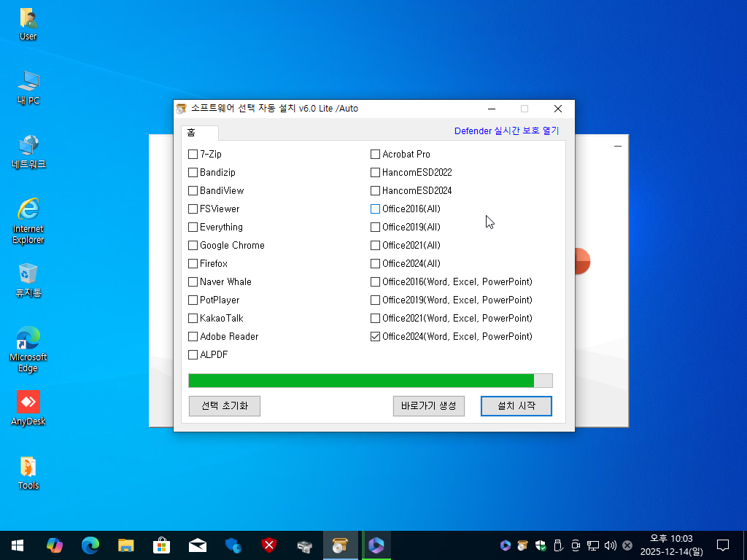Open File Explorer from the taskbar
The image size is (747, 560).
coord(125,545)
